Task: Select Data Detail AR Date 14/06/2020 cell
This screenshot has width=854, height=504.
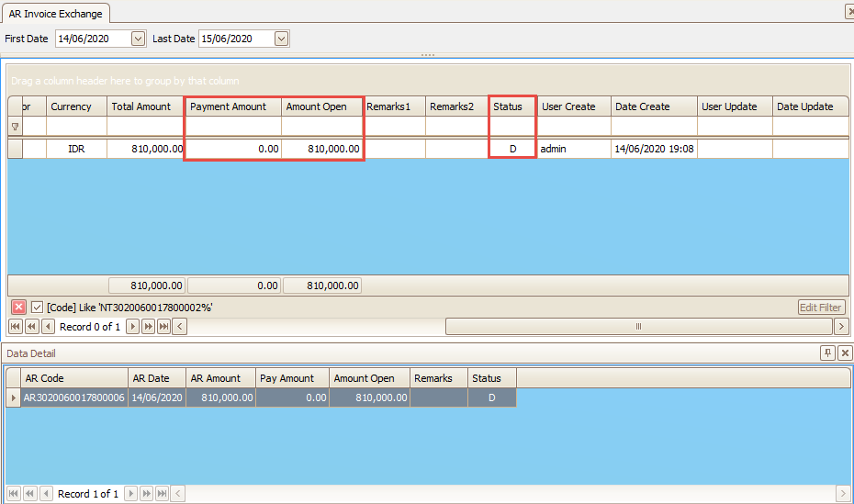Action: (x=157, y=398)
